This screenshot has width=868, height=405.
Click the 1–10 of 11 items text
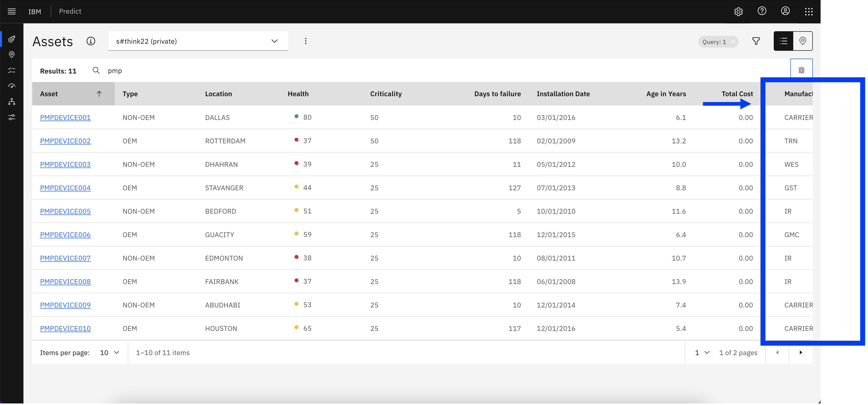click(163, 352)
